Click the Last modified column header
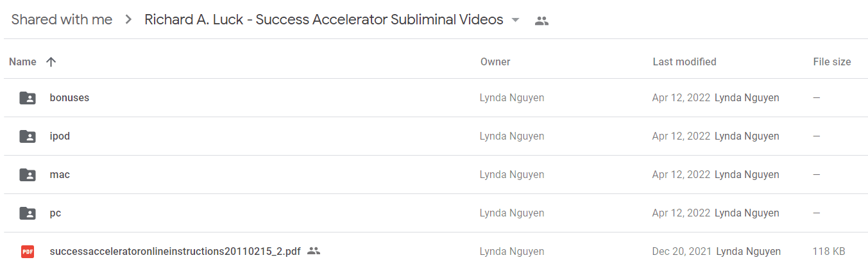This screenshot has height=269, width=868. pos(685,62)
